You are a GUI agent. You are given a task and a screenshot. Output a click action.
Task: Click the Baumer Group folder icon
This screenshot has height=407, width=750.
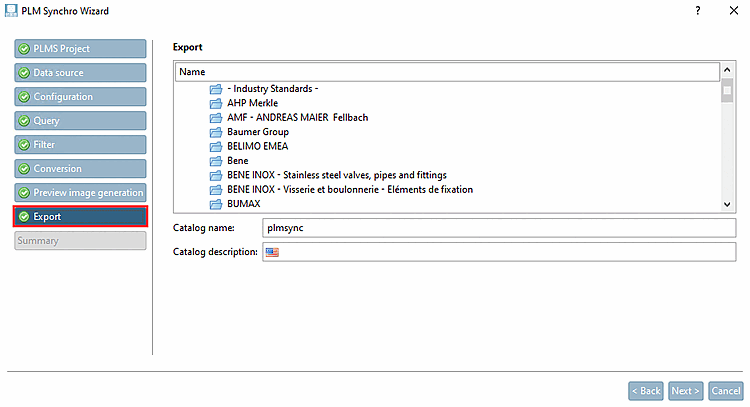click(x=216, y=132)
